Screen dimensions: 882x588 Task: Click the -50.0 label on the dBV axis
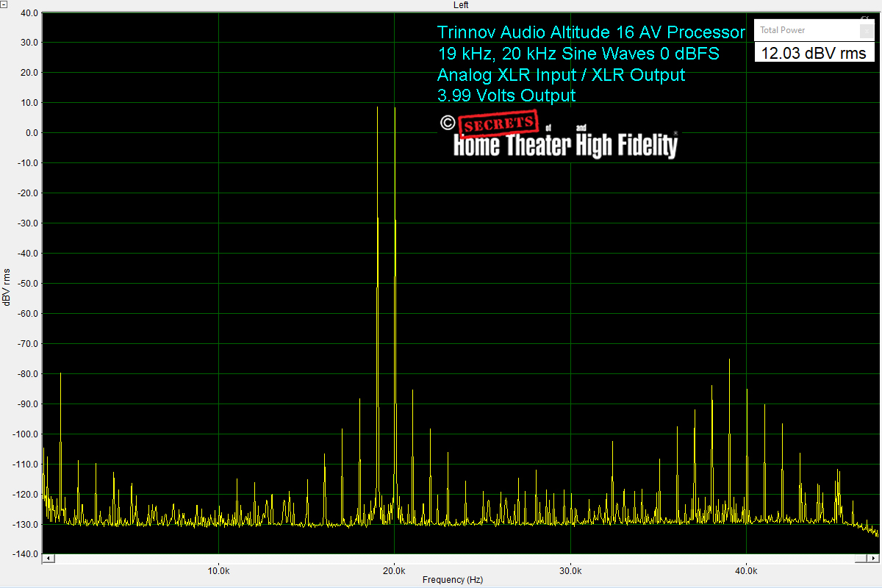pos(26,284)
